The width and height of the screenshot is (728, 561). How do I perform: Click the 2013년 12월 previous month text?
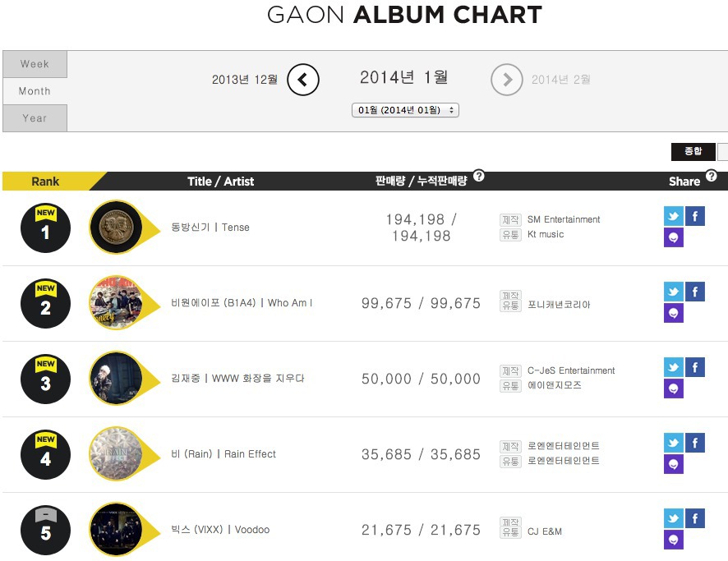click(245, 80)
